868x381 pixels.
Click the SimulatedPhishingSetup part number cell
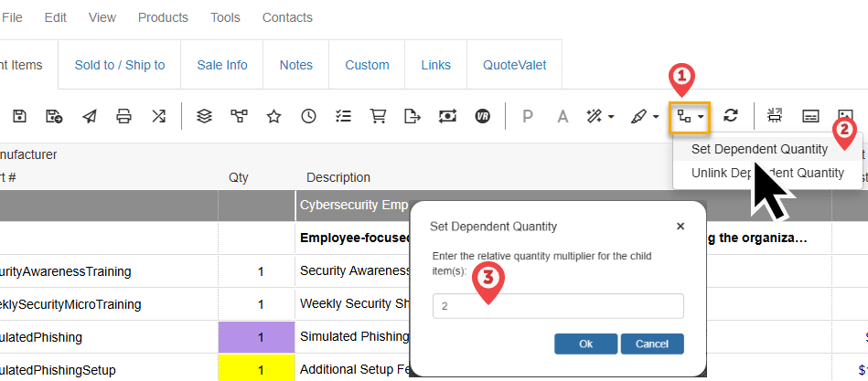point(109,369)
